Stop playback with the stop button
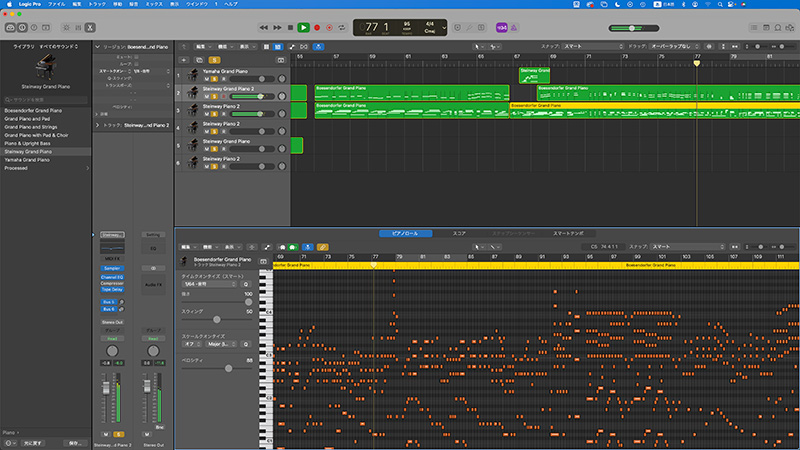 tap(290, 28)
